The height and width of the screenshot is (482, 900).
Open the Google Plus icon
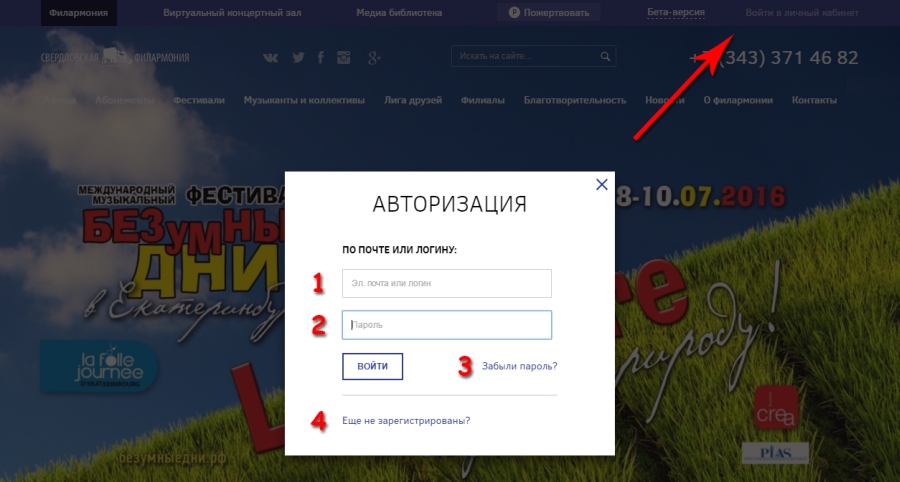tap(374, 57)
